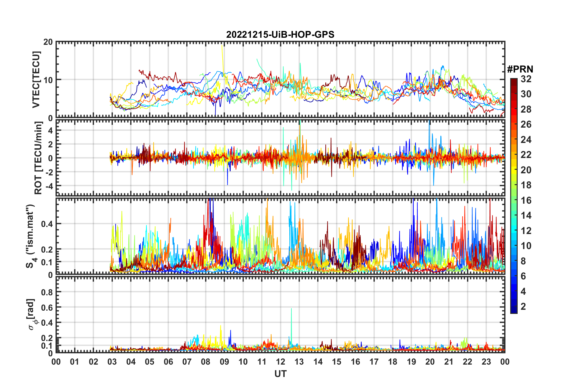Click UT axis tick label "05"

tap(150, 362)
